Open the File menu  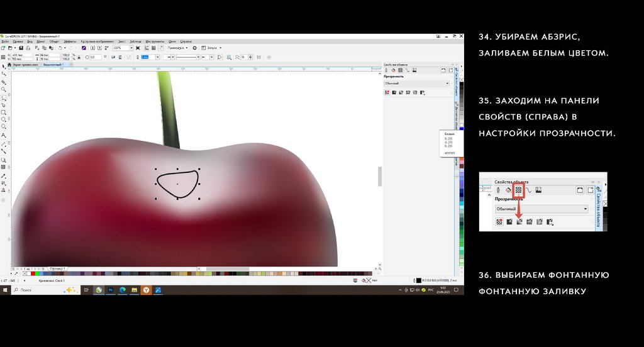point(5,41)
